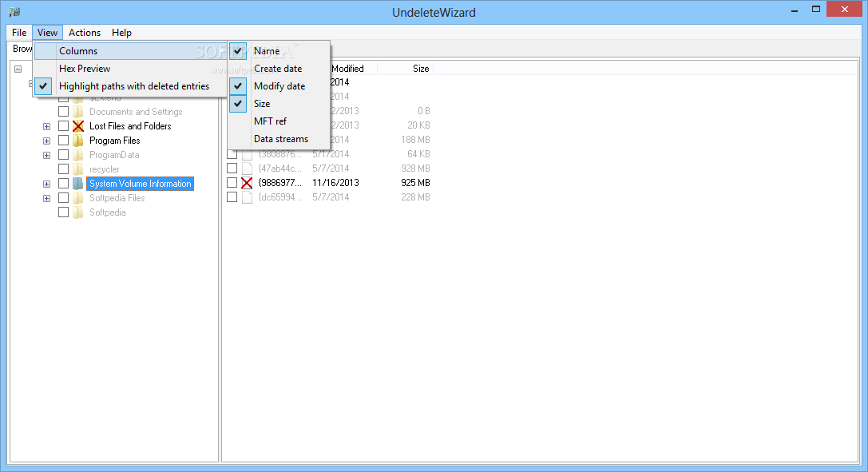This screenshot has height=472, width=868.
Task: Tick the checkbox for {dc65994... file
Action: [x=232, y=197]
